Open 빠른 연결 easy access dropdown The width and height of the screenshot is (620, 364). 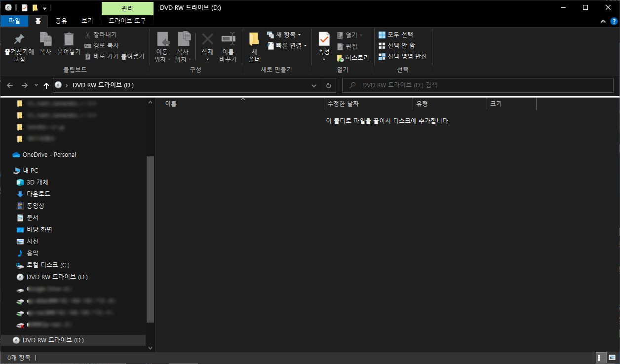(x=287, y=45)
